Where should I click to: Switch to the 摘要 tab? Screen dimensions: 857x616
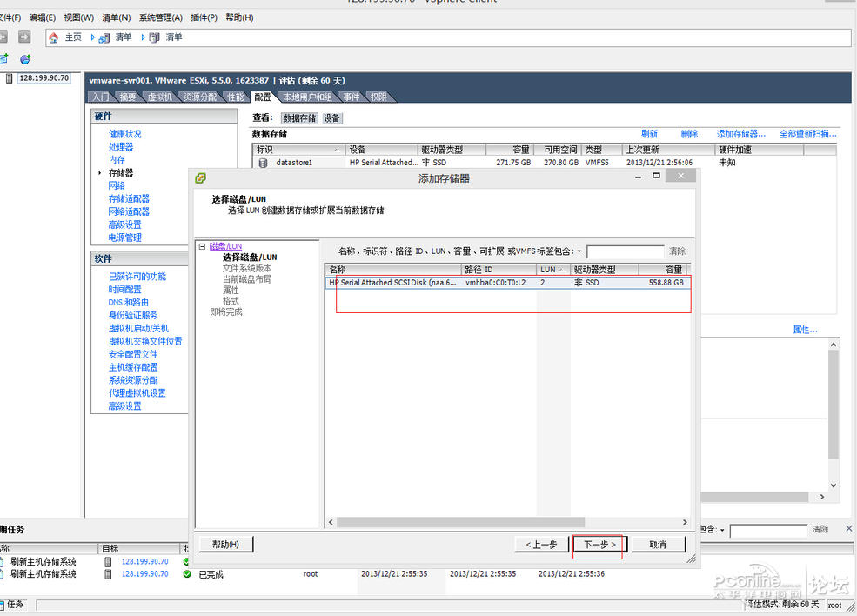(x=127, y=97)
